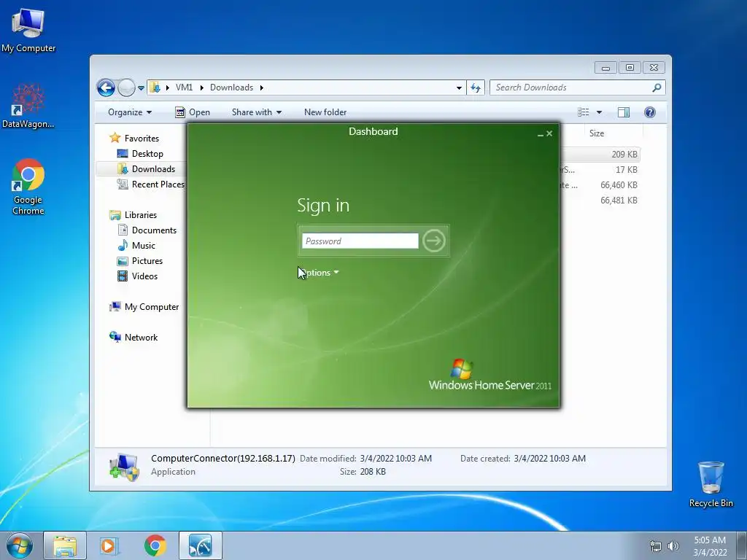This screenshot has height=560, width=747.
Task: Click Downloads in the address breadcrumb
Action: (231, 87)
